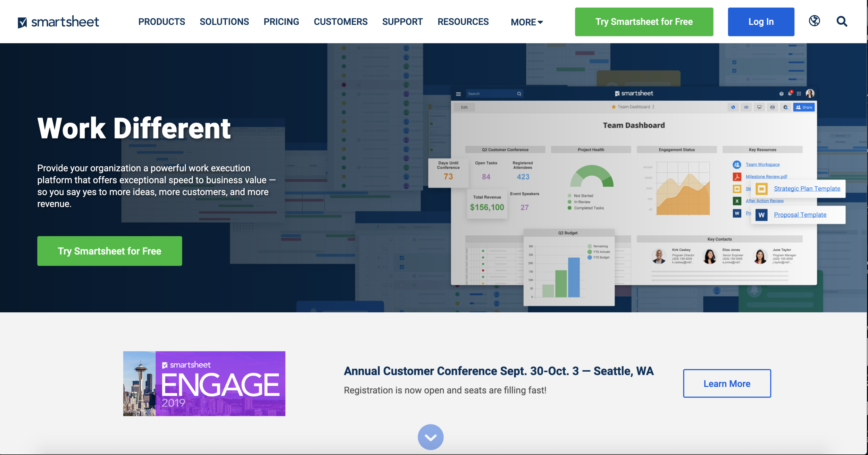Image resolution: width=868 pixels, height=455 pixels.
Task: Click the printer icon in dashboard toolbar
Action: coord(772,107)
